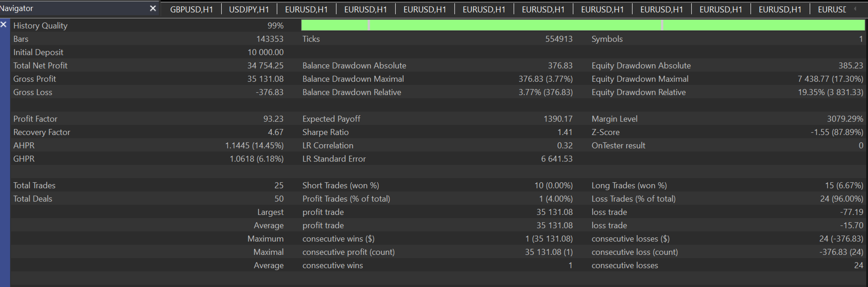Click the Sharpe Ratio value 1.41
This screenshot has width=868, height=287.
(565, 132)
